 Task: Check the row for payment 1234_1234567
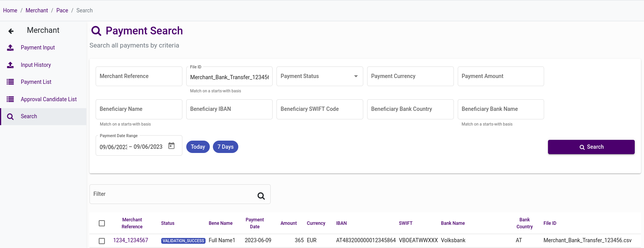click(x=102, y=241)
